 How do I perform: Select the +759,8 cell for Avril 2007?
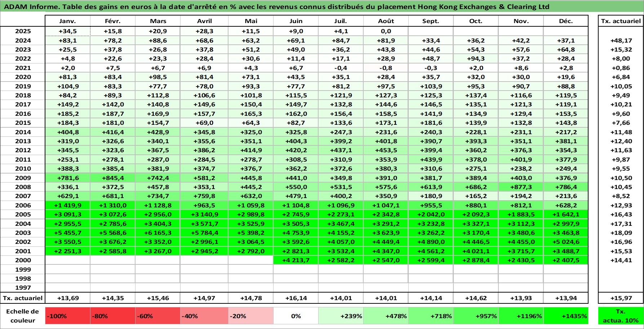point(204,196)
